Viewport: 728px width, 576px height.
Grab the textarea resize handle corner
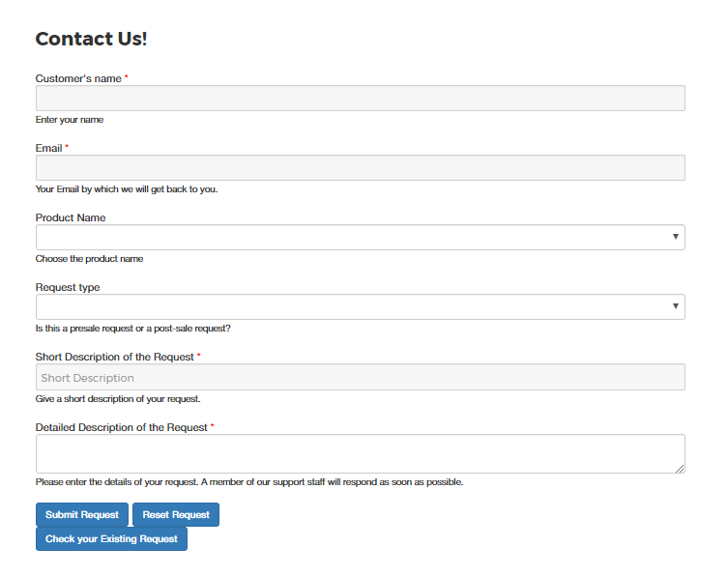pos(681,469)
